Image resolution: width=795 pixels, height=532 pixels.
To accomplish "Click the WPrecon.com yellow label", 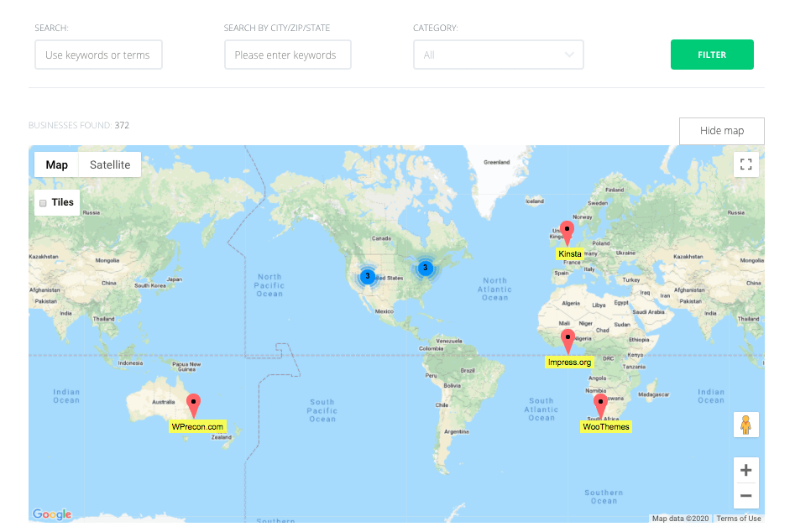I will click(x=197, y=426).
